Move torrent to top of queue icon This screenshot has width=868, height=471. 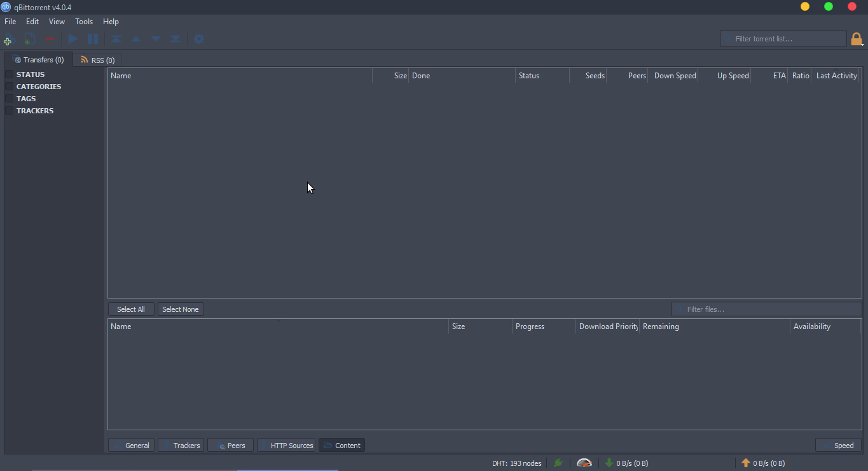click(116, 39)
